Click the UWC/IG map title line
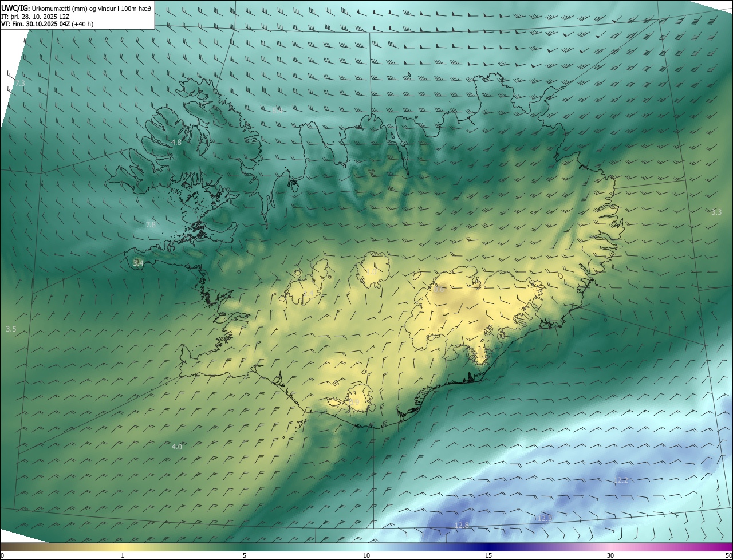Screen dimensions: 733x560 pos(76,8)
